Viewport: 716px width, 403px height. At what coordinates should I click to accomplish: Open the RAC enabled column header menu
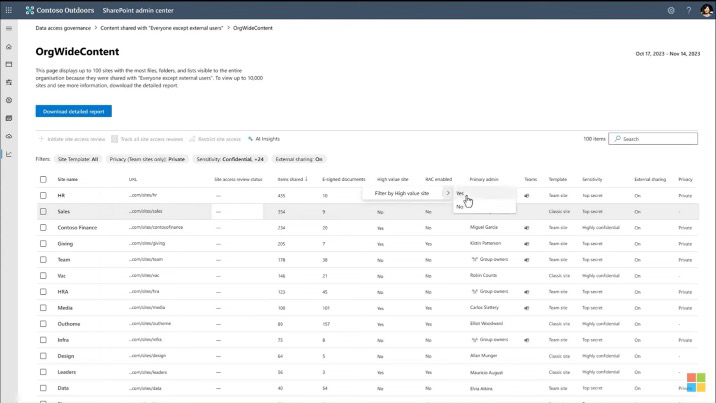438,179
